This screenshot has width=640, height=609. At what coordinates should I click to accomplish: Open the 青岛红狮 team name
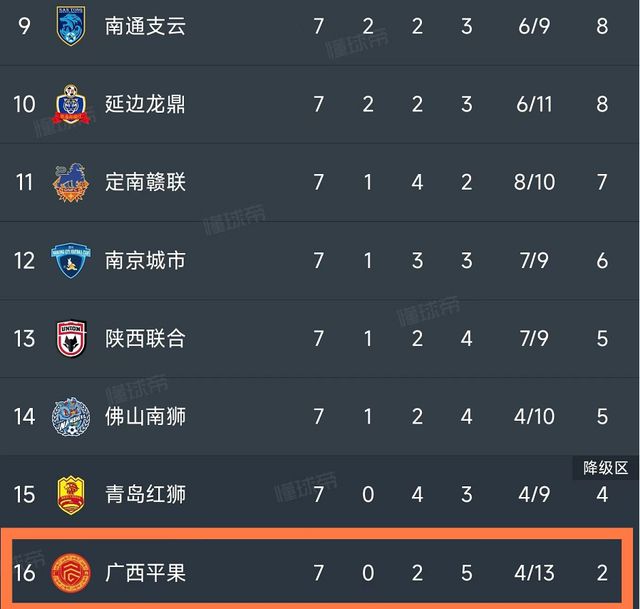[145, 494]
